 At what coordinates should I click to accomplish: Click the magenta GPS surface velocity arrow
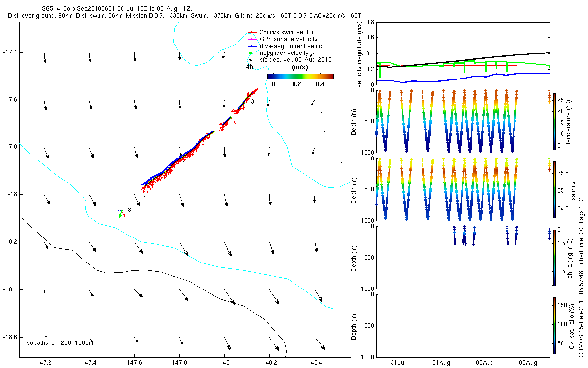pyautogui.click(x=252, y=39)
